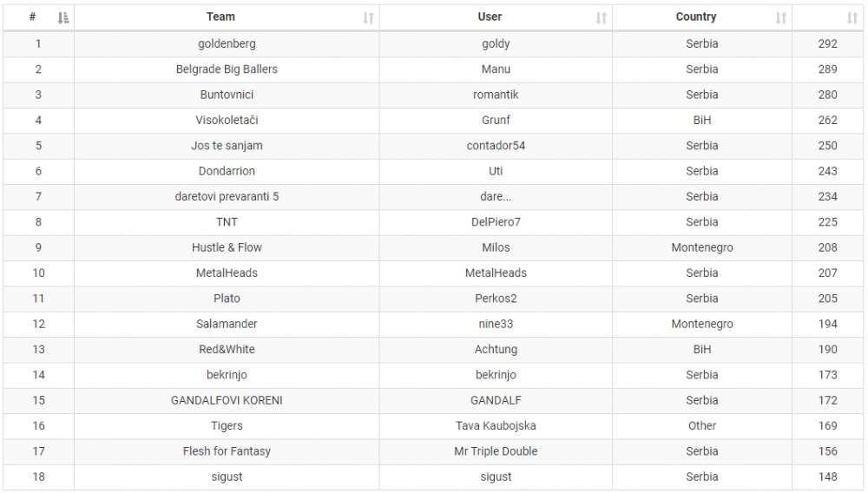This screenshot has height=493, width=868.
Task: Click the Country column sort arrows
Action: pyautogui.click(x=781, y=17)
